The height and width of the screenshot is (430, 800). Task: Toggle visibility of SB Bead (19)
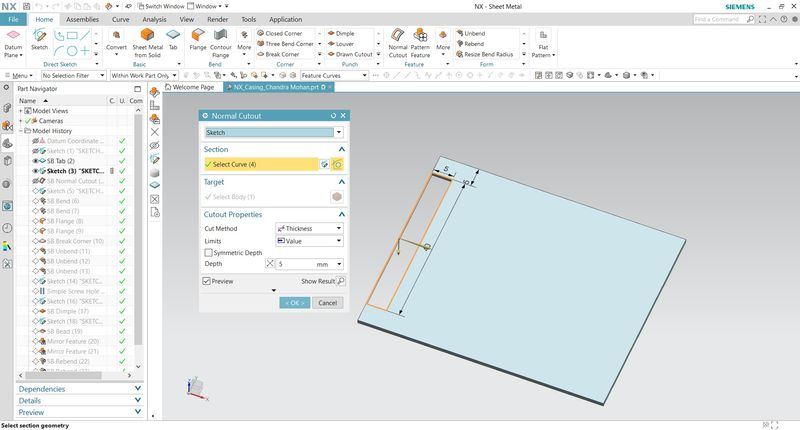[x=35, y=331]
